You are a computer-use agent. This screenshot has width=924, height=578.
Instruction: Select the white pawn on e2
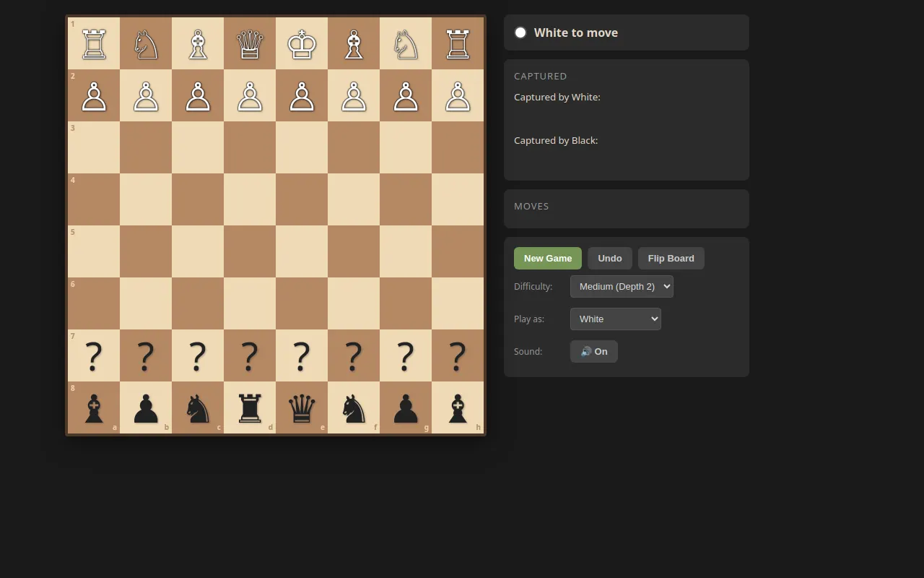pyautogui.click(x=302, y=95)
